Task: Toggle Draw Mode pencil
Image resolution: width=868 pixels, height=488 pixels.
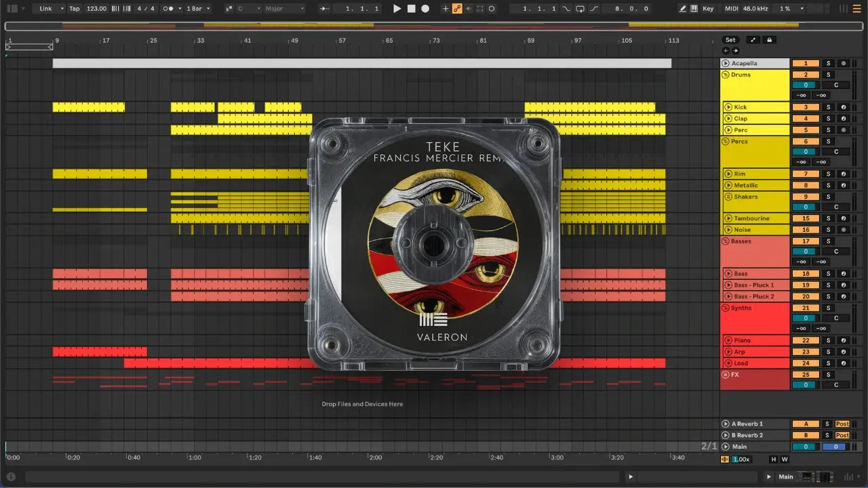Action: 684,9
